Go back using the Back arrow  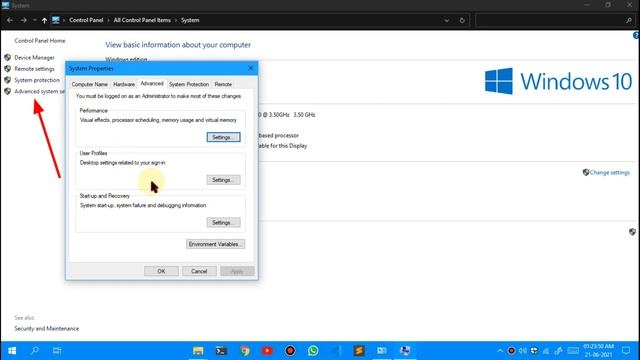point(10,20)
